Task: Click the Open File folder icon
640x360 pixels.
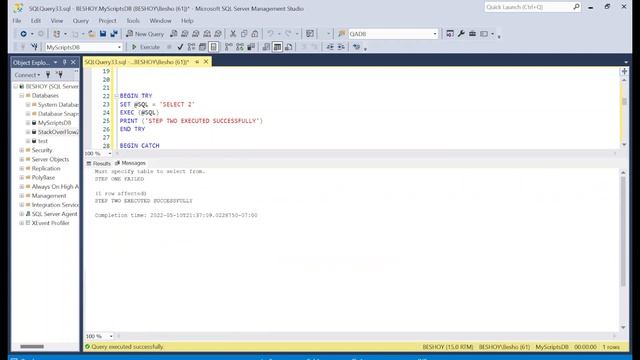Action: pyautogui.click(x=91, y=34)
